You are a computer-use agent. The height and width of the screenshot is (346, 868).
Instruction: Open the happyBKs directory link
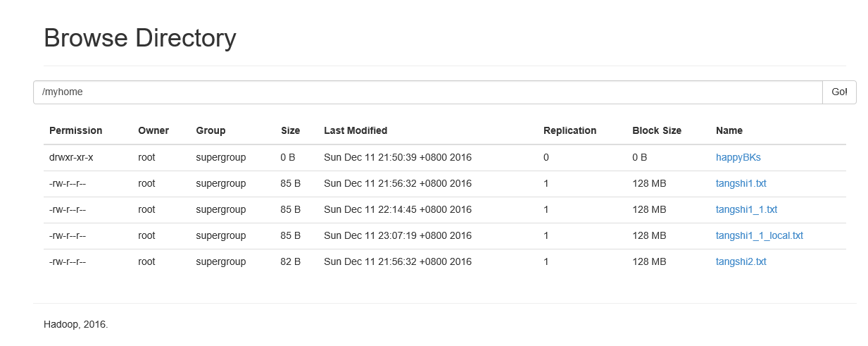pyautogui.click(x=738, y=157)
